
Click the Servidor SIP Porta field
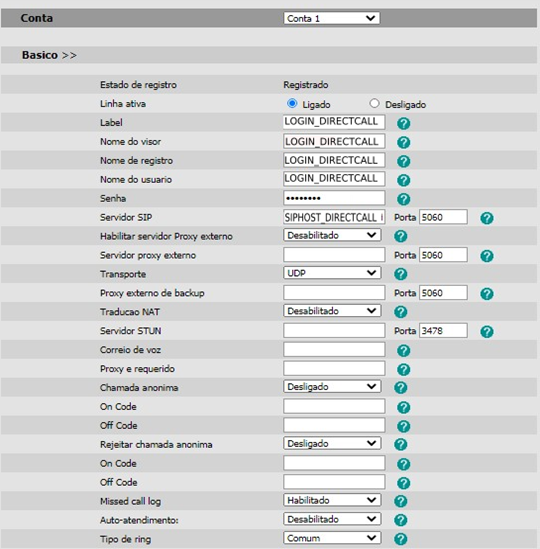point(443,217)
